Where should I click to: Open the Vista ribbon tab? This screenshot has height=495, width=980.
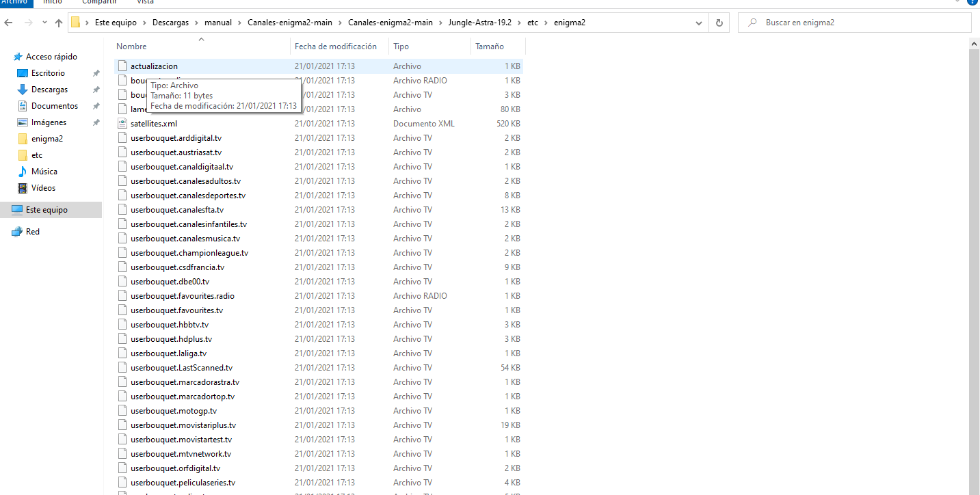(x=145, y=3)
